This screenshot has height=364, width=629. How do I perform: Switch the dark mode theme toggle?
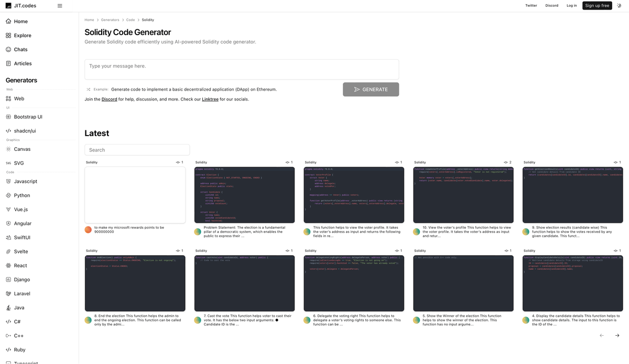[619, 6]
